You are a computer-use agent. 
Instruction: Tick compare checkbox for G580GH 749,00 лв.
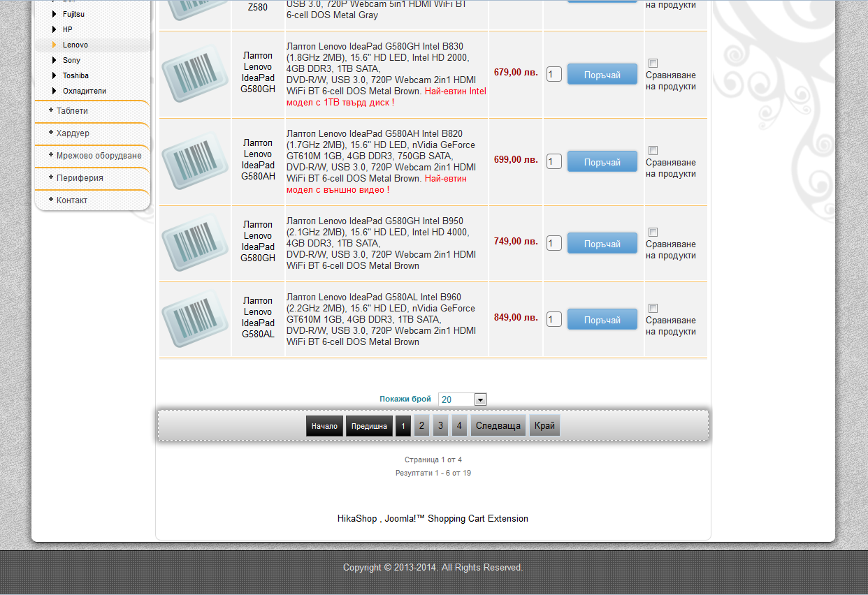(x=653, y=232)
